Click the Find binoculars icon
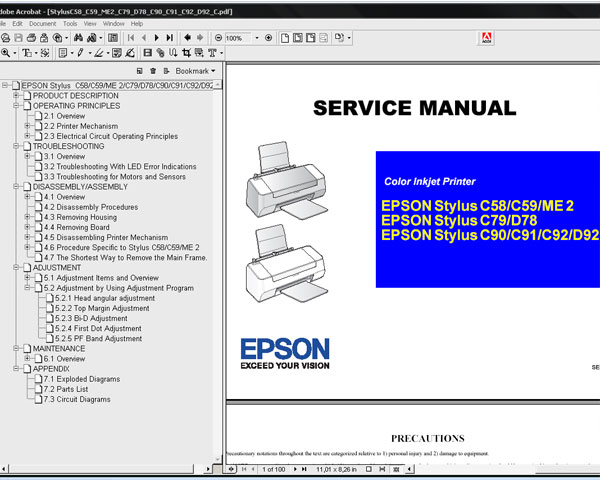The width and height of the screenshot is (600, 480). (78, 38)
